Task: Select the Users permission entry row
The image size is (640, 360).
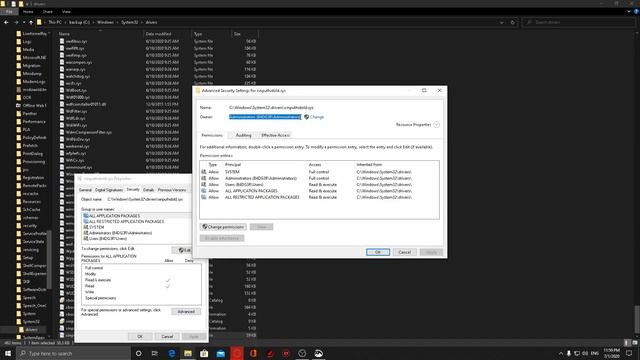Action: coord(319,185)
